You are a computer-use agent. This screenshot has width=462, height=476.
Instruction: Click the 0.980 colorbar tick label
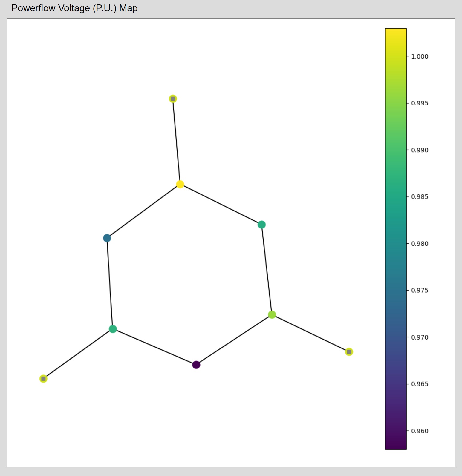click(420, 244)
